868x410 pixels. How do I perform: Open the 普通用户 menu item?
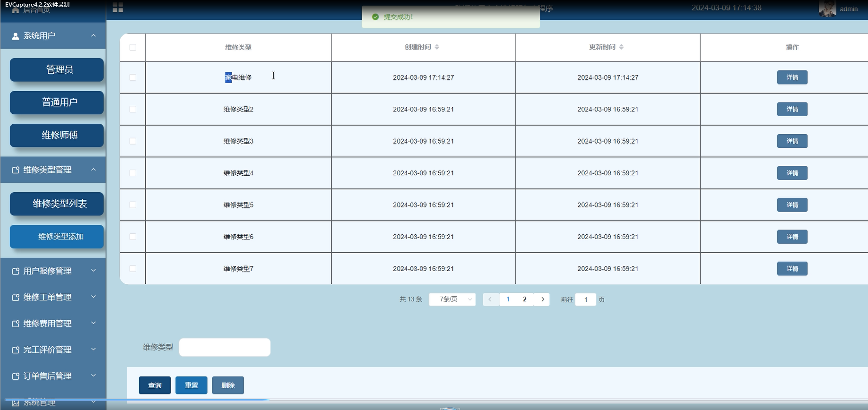click(57, 102)
